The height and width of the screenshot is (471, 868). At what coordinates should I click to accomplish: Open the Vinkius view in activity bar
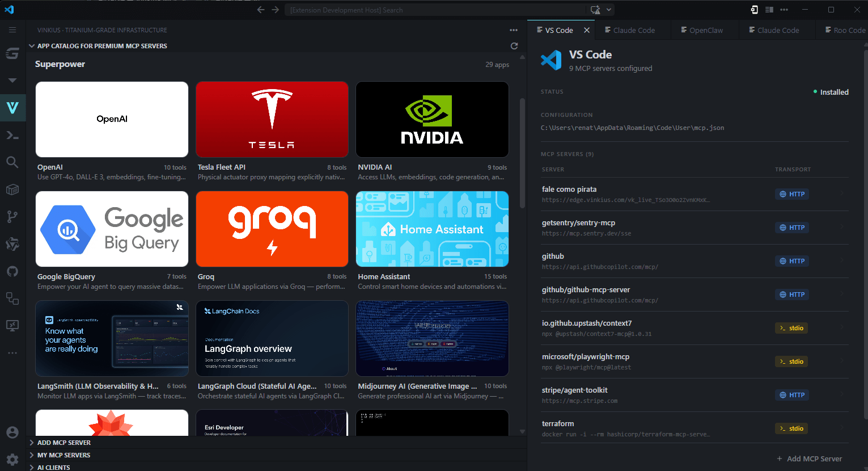(x=12, y=108)
